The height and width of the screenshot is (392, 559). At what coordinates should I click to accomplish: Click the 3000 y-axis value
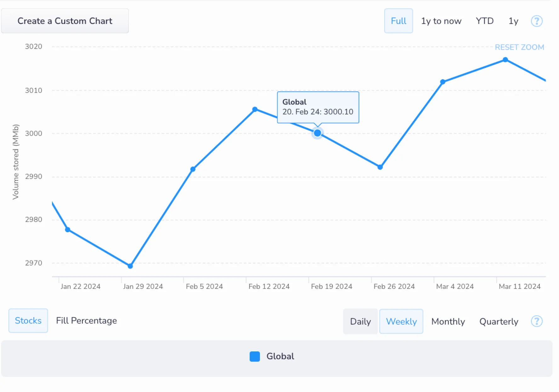[34, 133]
